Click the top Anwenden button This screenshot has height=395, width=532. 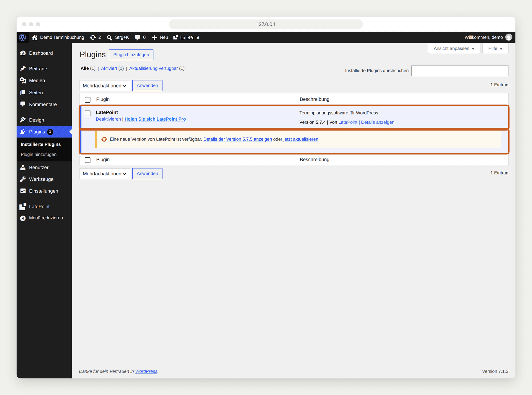tap(147, 86)
